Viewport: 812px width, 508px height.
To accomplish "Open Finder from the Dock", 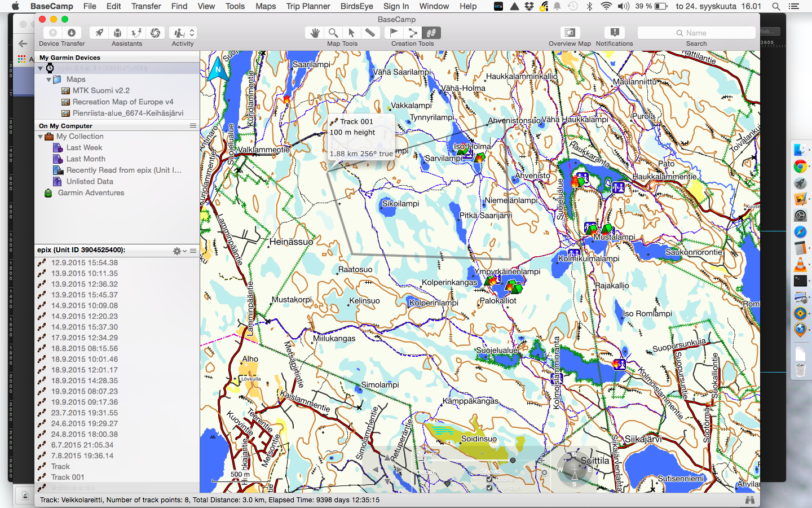I will 800,150.
